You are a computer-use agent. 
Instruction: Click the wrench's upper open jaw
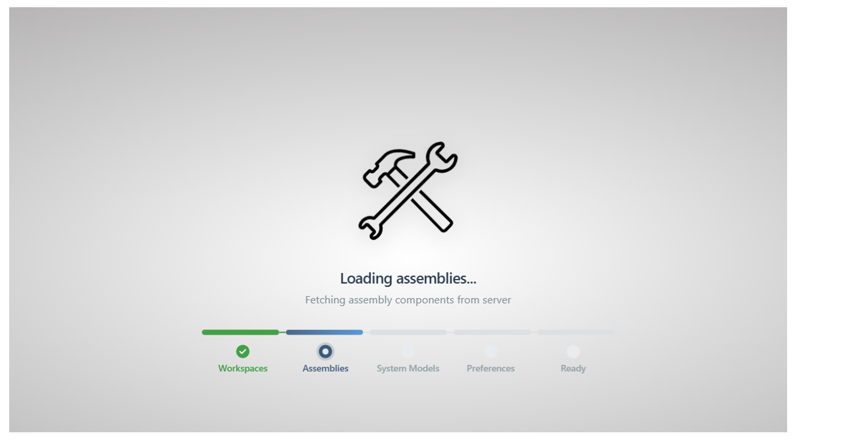[x=442, y=157]
